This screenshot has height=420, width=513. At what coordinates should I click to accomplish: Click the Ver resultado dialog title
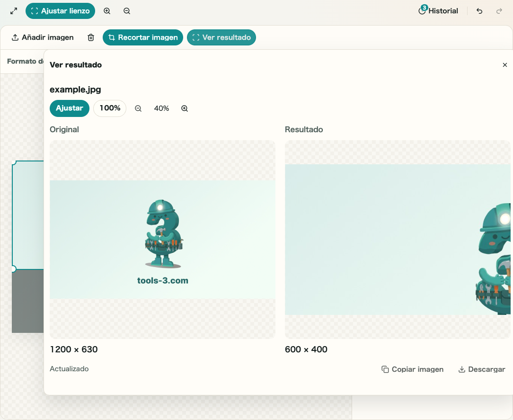click(76, 65)
